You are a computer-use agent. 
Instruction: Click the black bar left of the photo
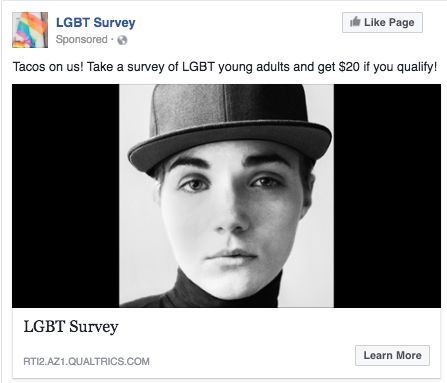[66, 196]
